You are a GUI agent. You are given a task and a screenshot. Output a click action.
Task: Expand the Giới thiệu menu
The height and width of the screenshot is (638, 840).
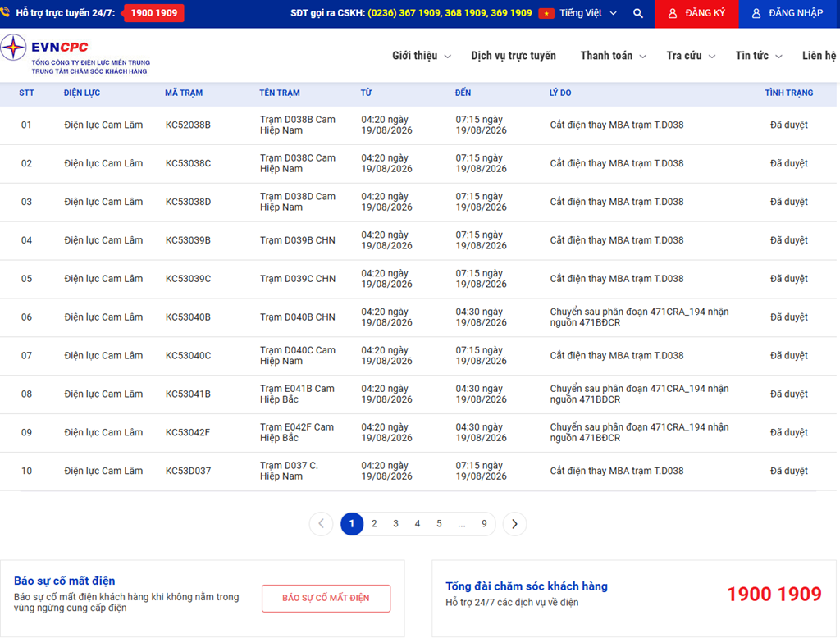tap(421, 56)
